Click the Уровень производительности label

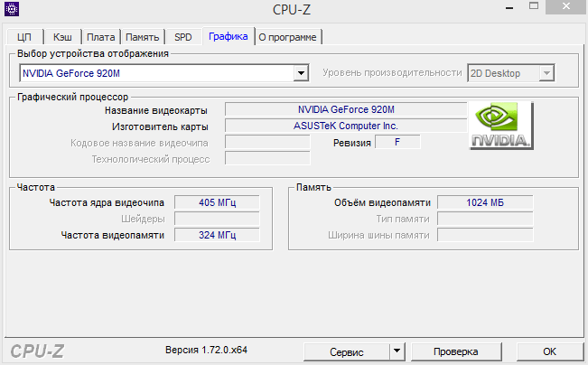coord(392,73)
